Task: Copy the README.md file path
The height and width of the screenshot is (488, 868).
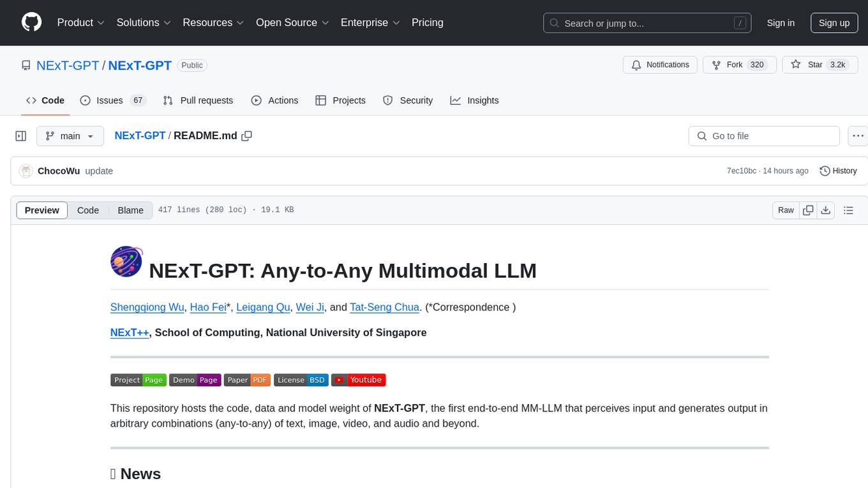Action: click(247, 135)
